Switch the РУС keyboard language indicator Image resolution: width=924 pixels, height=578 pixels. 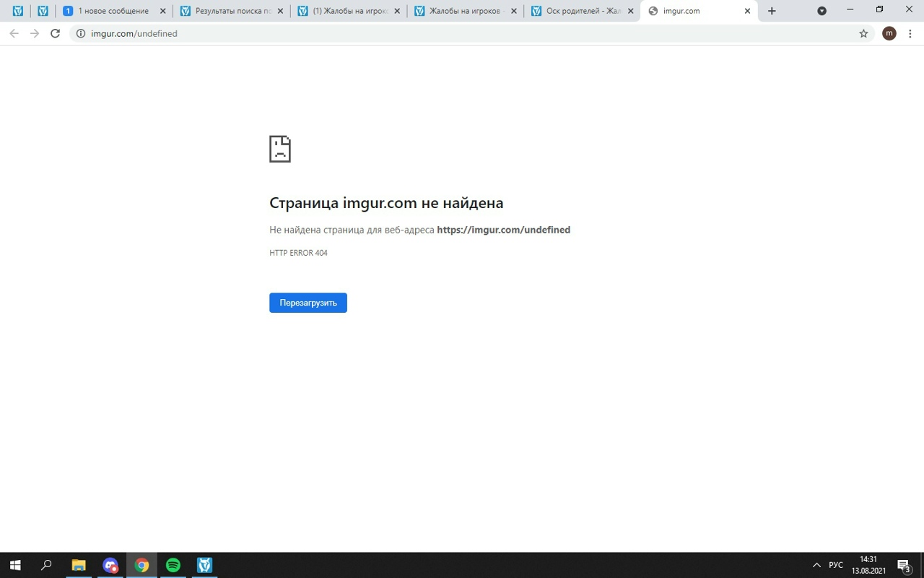[836, 565]
